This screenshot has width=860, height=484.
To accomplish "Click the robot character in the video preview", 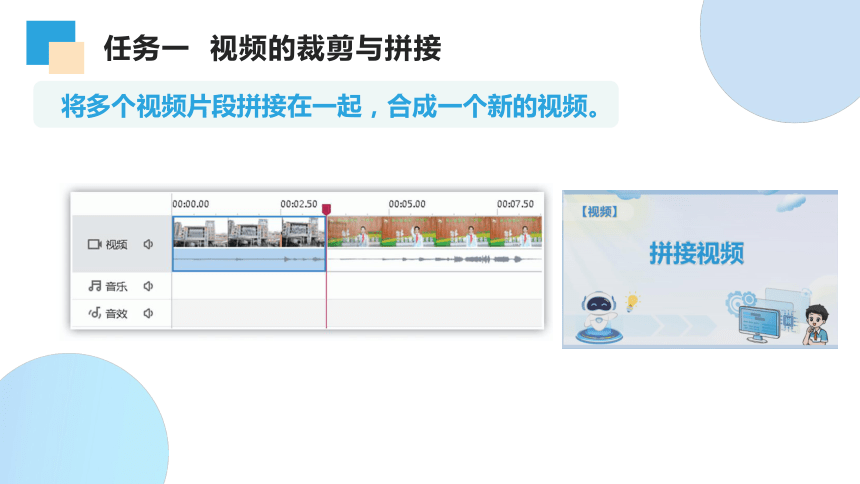I will (x=598, y=319).
